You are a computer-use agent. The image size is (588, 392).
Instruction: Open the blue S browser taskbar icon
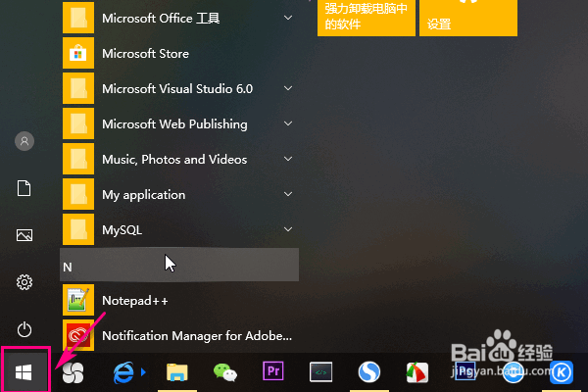click(x=369, y=372)
